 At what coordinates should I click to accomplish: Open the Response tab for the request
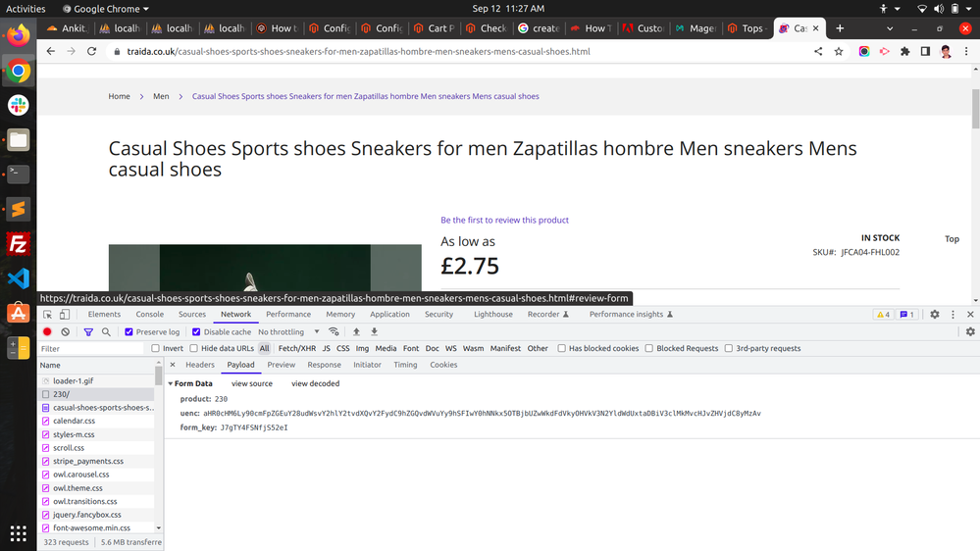coord(324,365)
